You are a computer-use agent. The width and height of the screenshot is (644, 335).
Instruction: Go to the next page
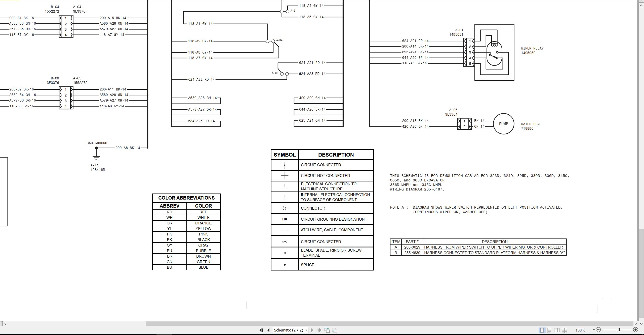click(x=312, y=330)
